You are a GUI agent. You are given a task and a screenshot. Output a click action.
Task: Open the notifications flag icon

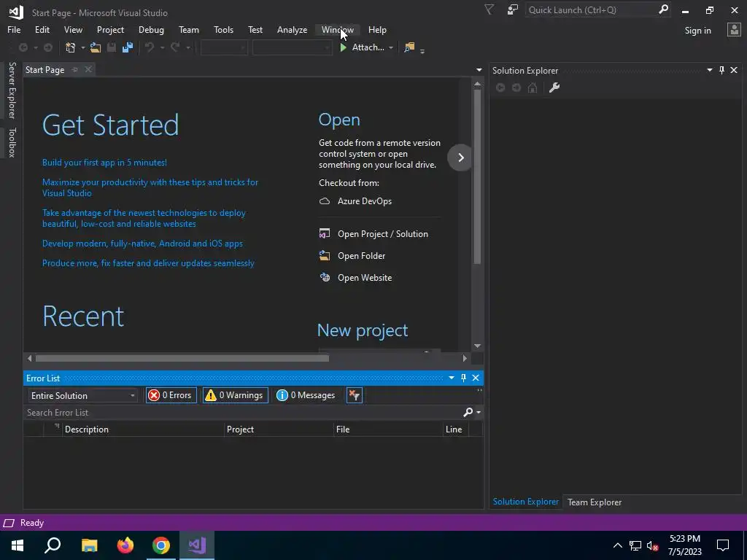489,9
